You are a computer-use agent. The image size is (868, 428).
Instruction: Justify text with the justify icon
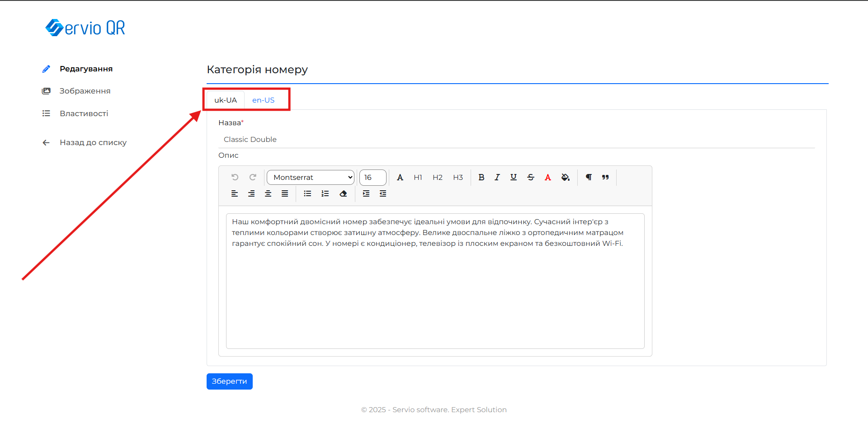(285, 194)
